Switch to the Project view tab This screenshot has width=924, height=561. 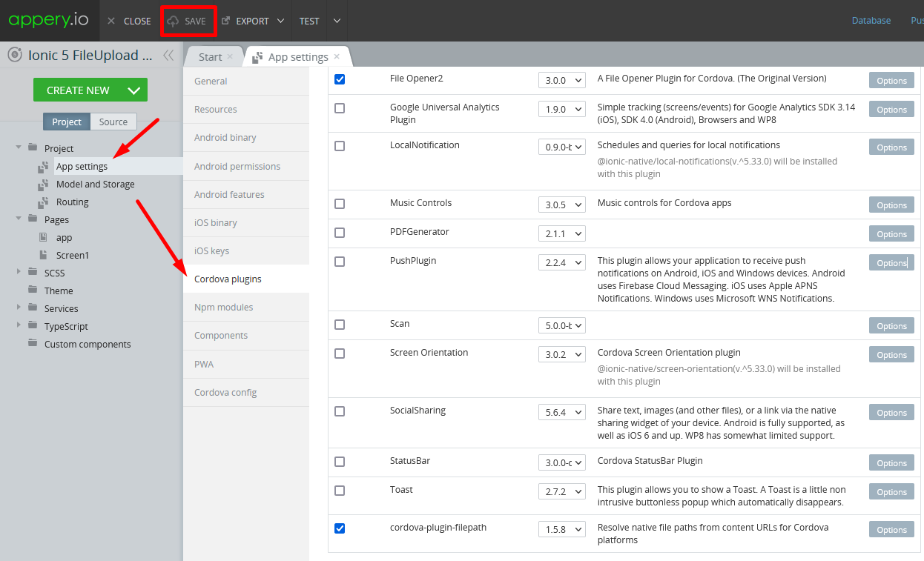coord(67,122)
